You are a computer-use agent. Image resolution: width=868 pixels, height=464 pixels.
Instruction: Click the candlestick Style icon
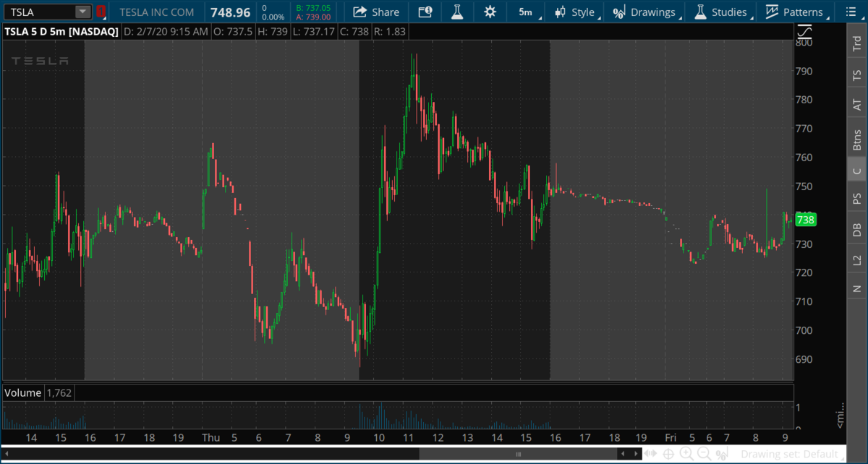[561, 12]
